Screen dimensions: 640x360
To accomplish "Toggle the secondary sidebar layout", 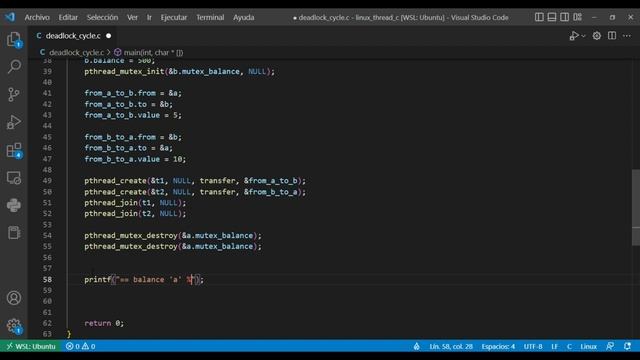I will click(x=564, y=17).
